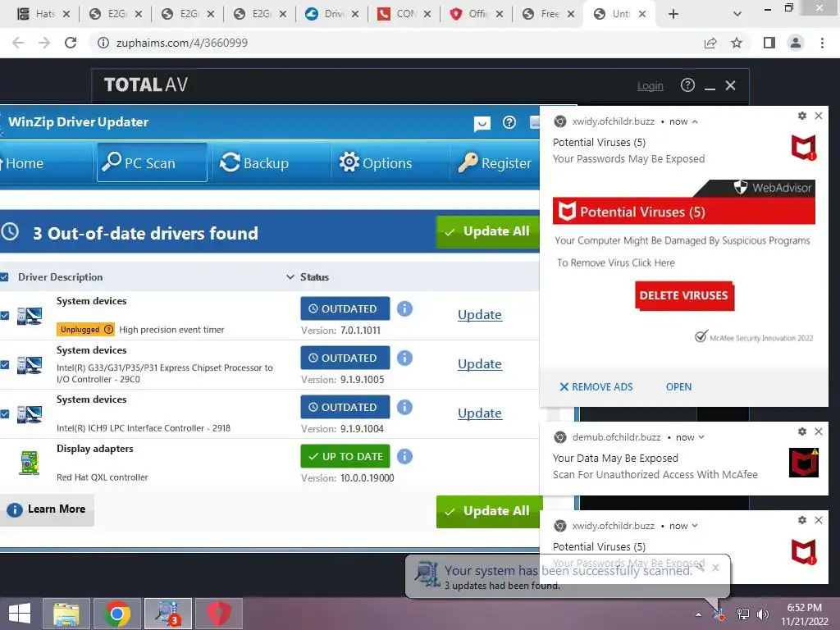This screenshot has height=630, width=840.
Task: Click the OUTDATED status for version 7.0.1.1011
Action: pyautogui.click(x=345, y=308)
